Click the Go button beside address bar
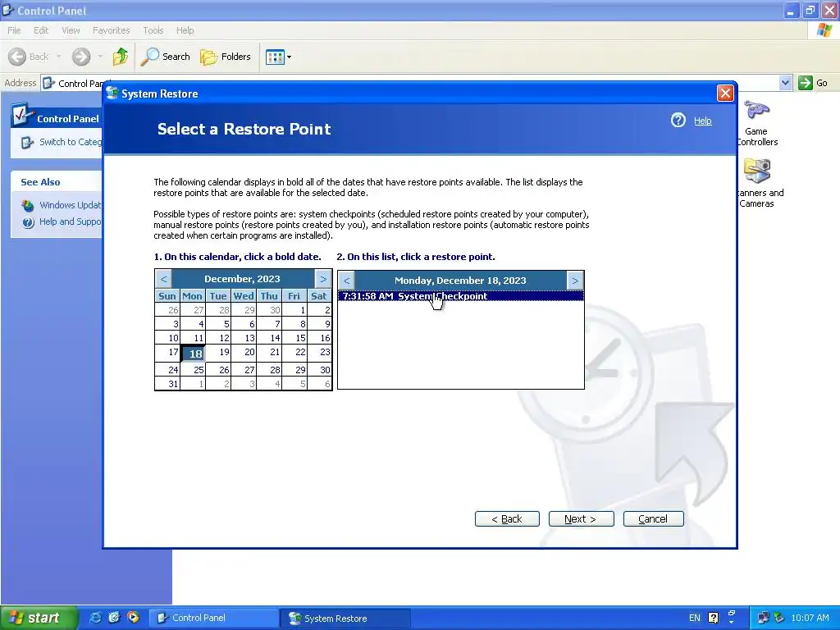This screenshot has height=630, width=840. tap(813, 83)
